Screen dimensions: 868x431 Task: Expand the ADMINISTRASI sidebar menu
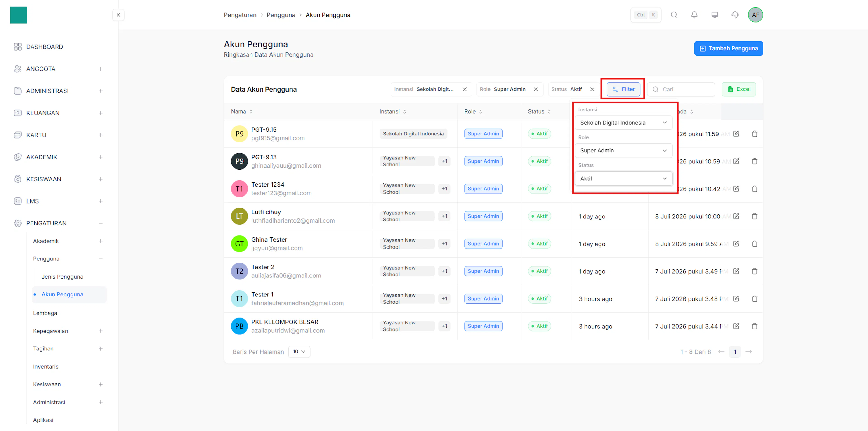click(x=100, y=91)
